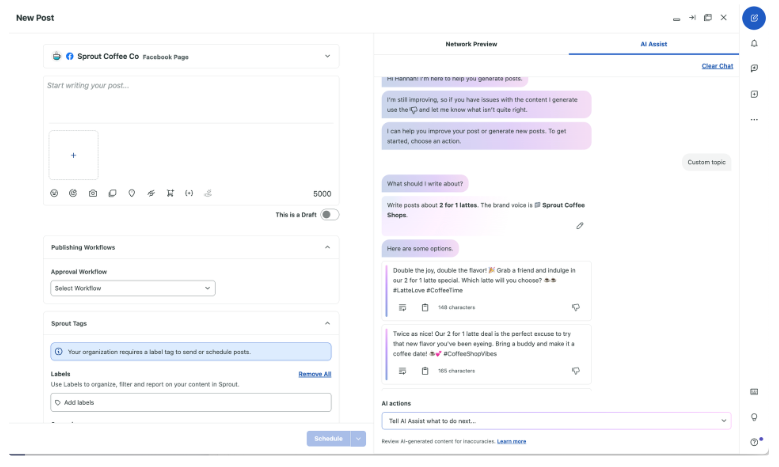
Task: Click the Approval Workflow label
Action: [78, 272]
